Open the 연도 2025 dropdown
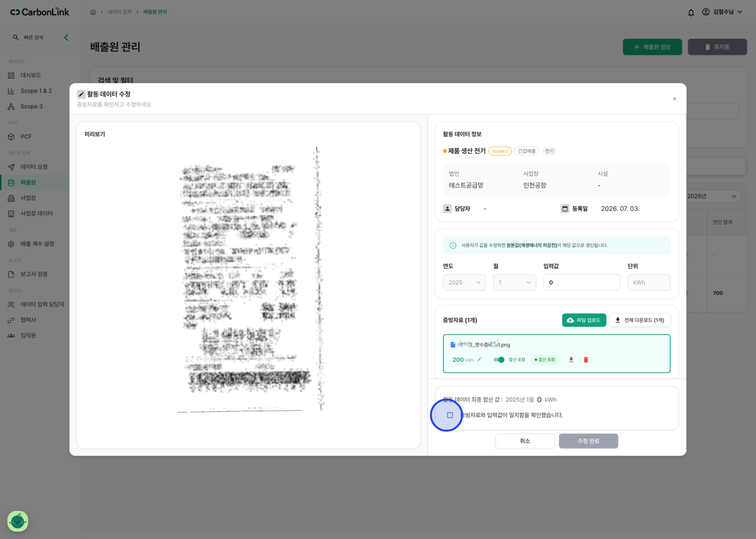The height and width of the screenshot is (539, 756). (464, 282)
